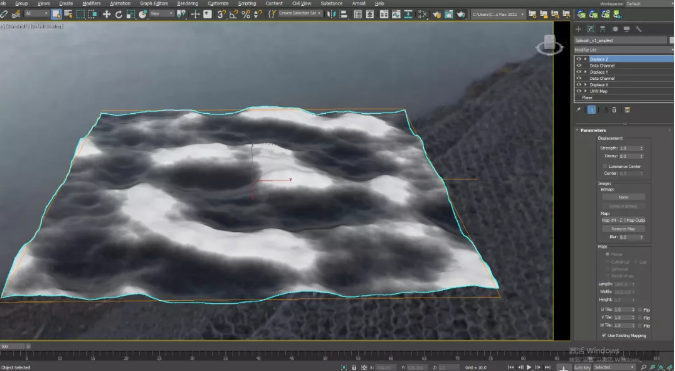Open the project path dropdown

coord(499,14)
